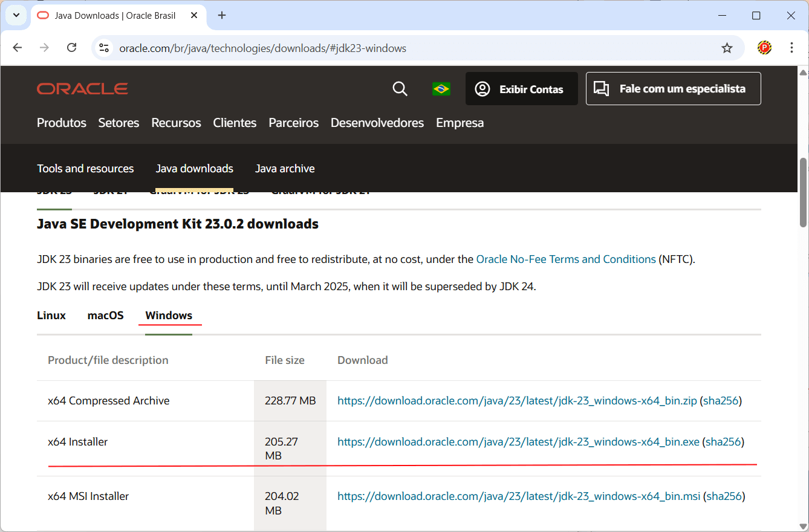Open the browser profile avatar

(764, 48)
